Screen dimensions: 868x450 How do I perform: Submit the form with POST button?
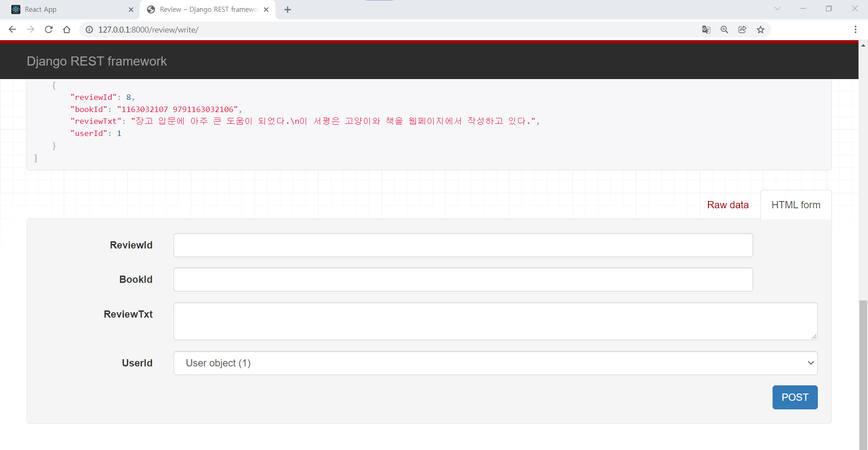click(795, 398)
